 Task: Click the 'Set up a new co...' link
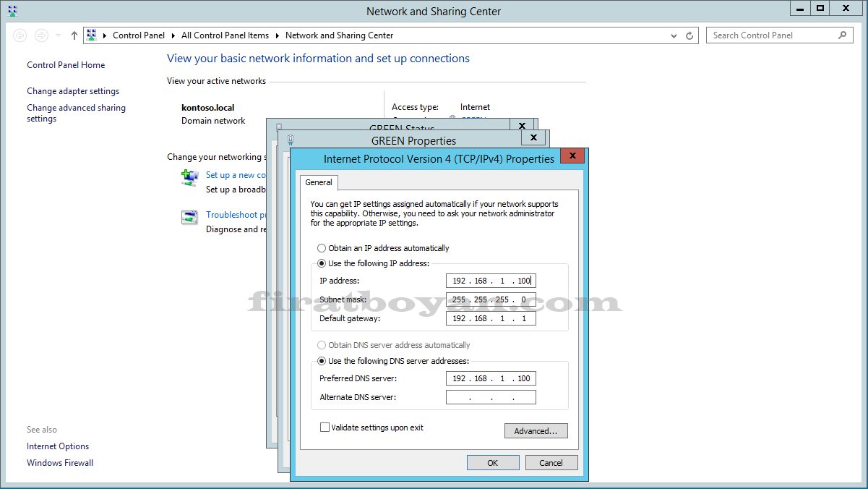[x=236, y=175]
